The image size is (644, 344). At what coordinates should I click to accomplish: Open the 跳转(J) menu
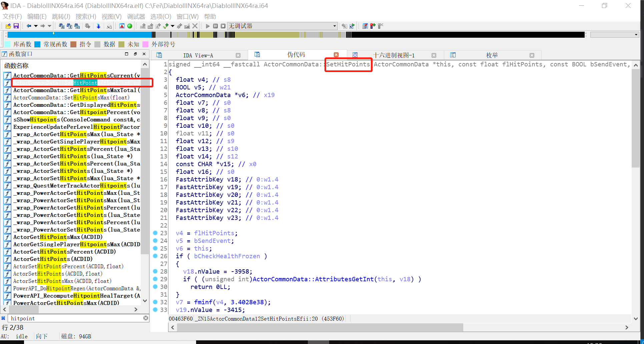pos(61,16)
